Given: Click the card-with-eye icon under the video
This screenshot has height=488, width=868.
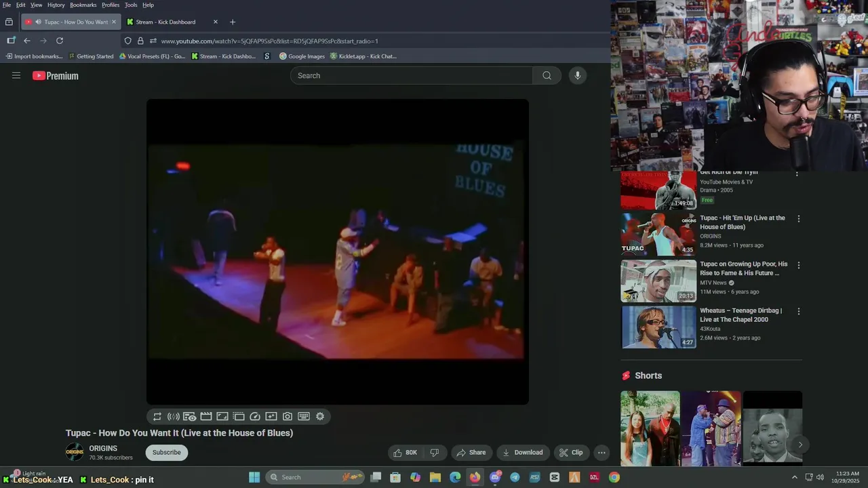Looking at the screenshot, I should tap(190, 417).
